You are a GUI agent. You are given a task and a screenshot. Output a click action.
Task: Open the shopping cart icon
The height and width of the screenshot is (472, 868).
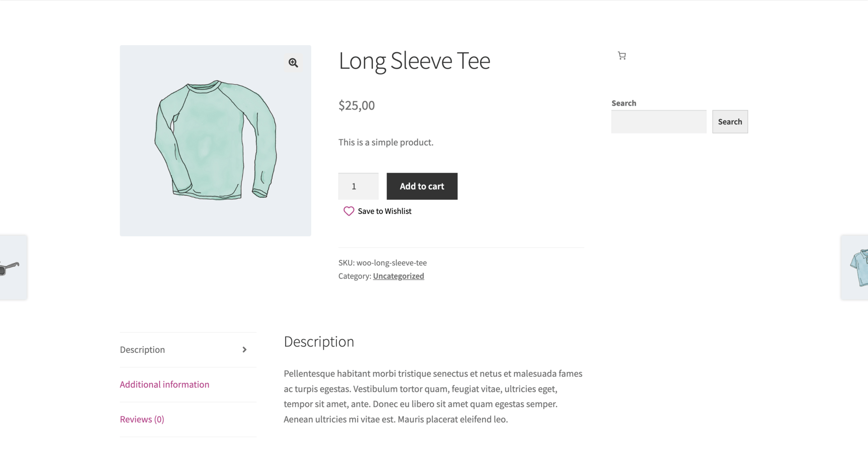(622, 55)
